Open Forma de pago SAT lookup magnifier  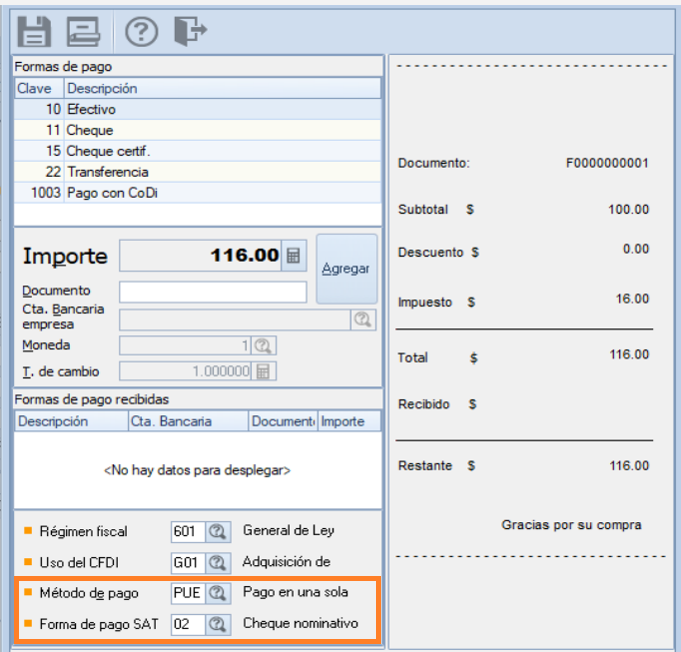click(218, 625)
